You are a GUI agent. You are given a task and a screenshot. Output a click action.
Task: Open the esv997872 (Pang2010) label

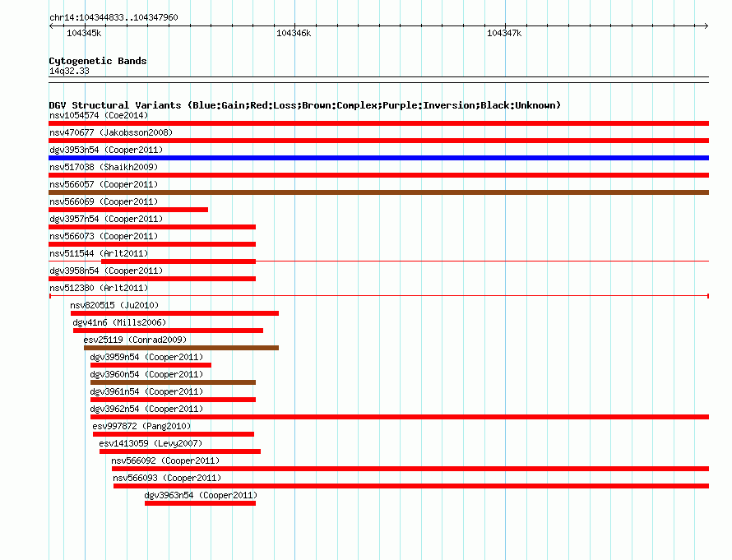pyautogui.click(x=141, y=426)
